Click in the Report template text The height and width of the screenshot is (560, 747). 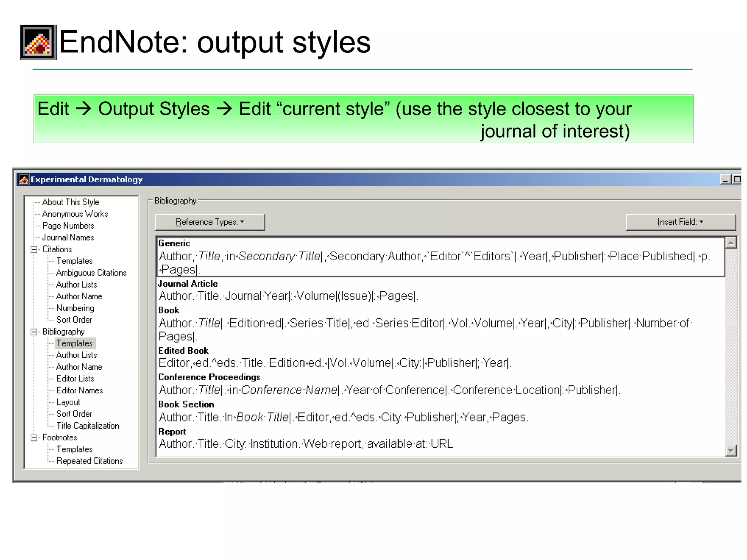pos(306,444)
